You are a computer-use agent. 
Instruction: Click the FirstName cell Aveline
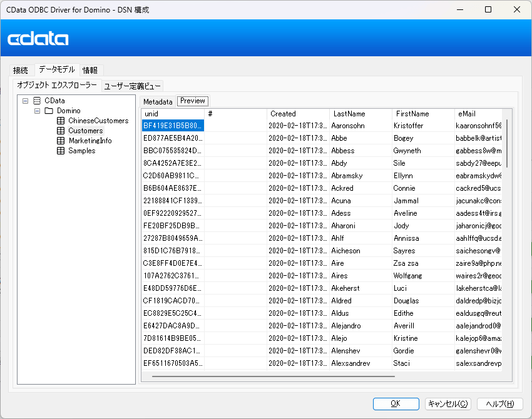click(423, 214)
